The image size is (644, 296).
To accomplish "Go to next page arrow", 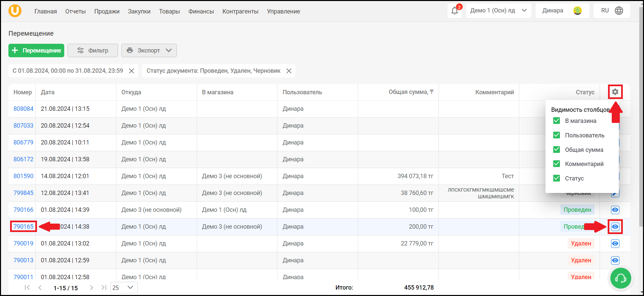I will [x=91, y=288].
